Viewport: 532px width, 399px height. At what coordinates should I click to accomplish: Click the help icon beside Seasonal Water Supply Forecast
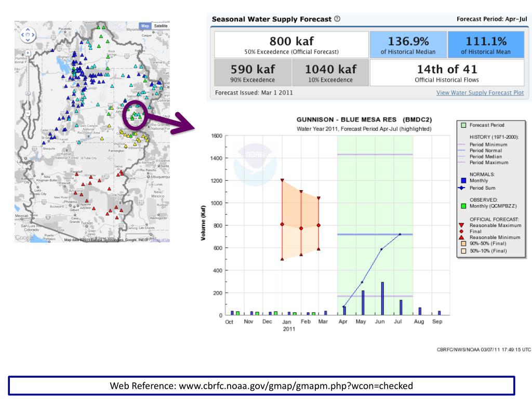(338, 19)
